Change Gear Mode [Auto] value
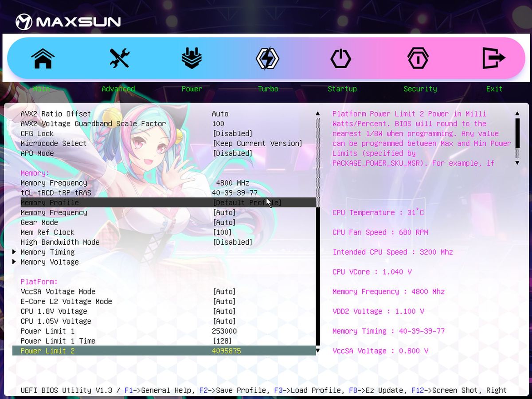Image resolution: width=532 pixels, height=399 pixels. pos(224,223)
